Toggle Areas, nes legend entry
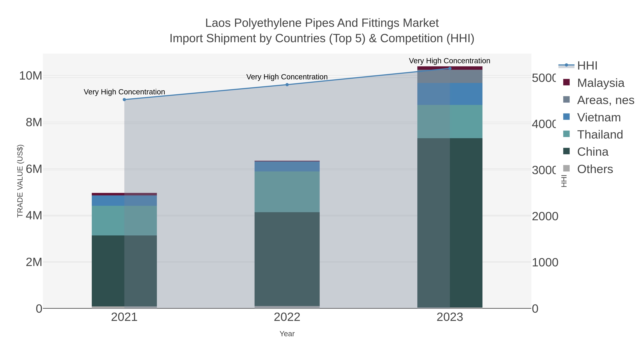This screenshot has width=644, height=362. pyautogui.click(x=599, y=100)
